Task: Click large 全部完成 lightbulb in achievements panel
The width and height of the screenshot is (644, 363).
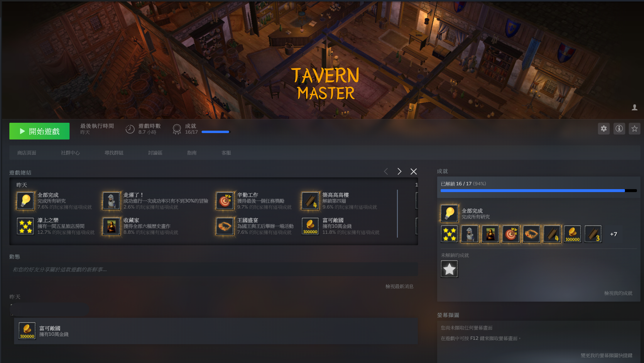Action: pos(449,214)
